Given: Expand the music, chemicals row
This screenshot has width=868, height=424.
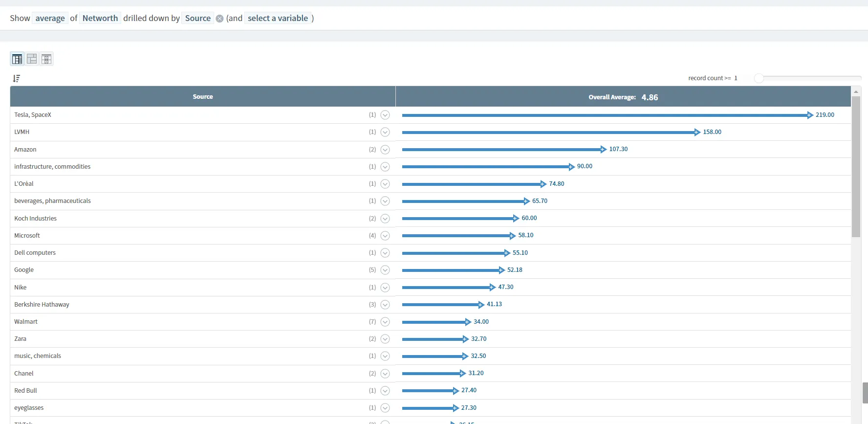Looking at the screenshot, I should coord(385,356).
